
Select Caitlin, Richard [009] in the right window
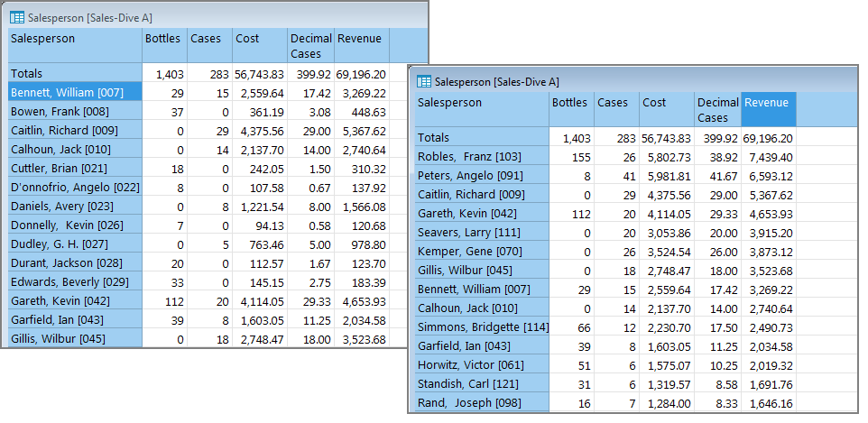[482, 194]
